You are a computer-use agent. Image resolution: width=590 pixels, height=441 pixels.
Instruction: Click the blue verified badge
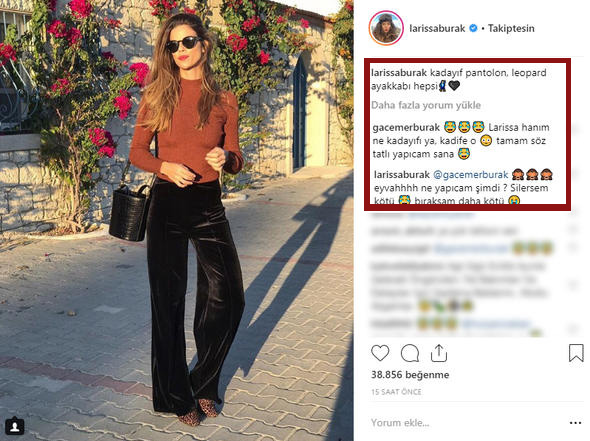point(474,28)
